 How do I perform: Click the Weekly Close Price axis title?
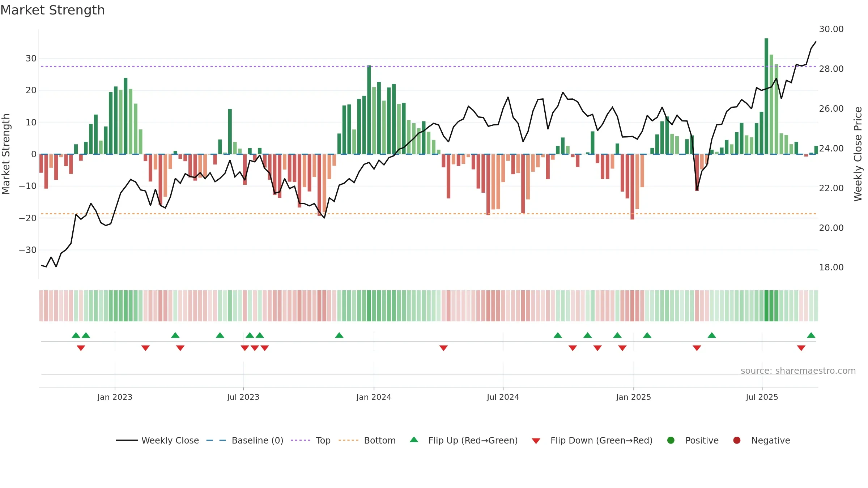858,154
